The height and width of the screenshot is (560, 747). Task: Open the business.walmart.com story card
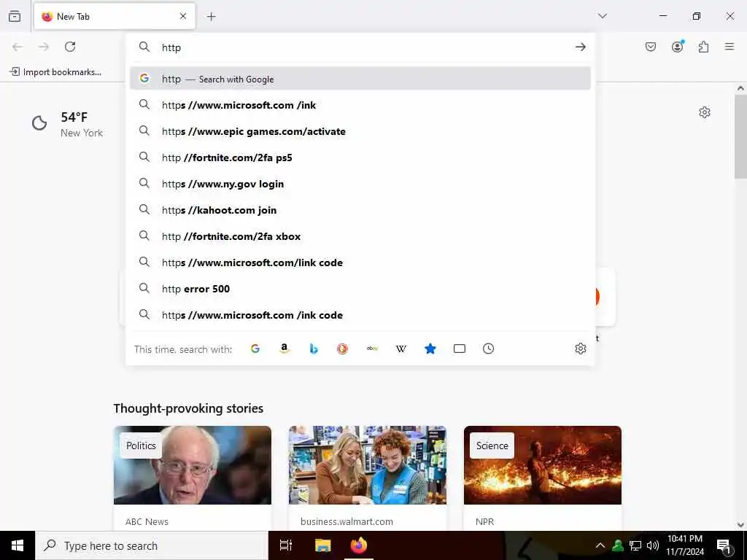click(x=368, y=478)
